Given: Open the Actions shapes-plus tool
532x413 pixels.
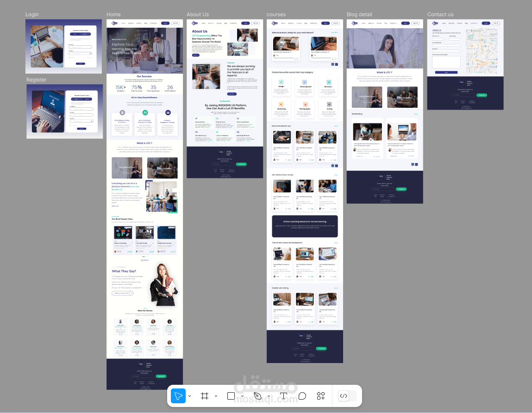Looking at the screenshot, I should tap(320, 396).
